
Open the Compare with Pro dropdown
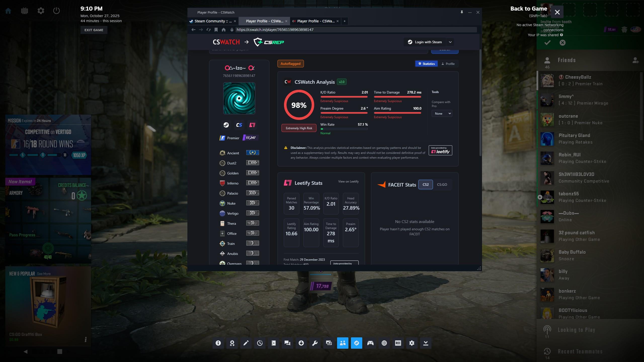pyautogui.click(x=442, y=114)
